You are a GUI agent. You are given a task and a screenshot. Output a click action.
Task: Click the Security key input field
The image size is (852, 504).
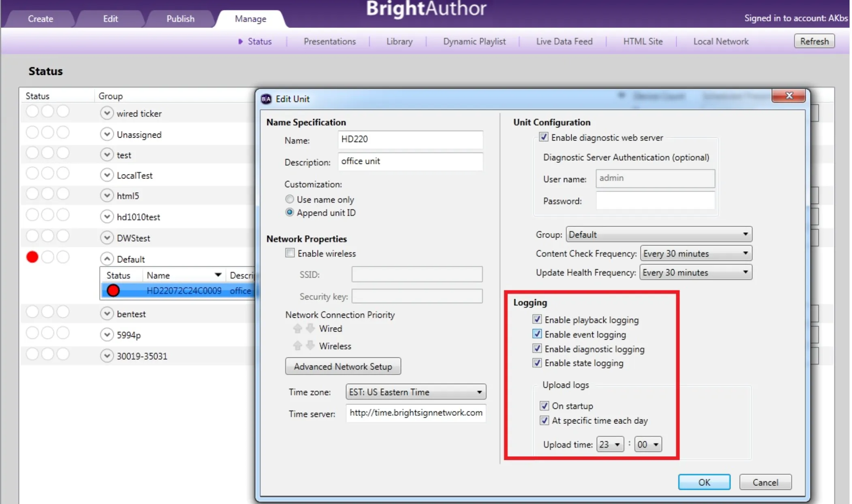[417, 296]
